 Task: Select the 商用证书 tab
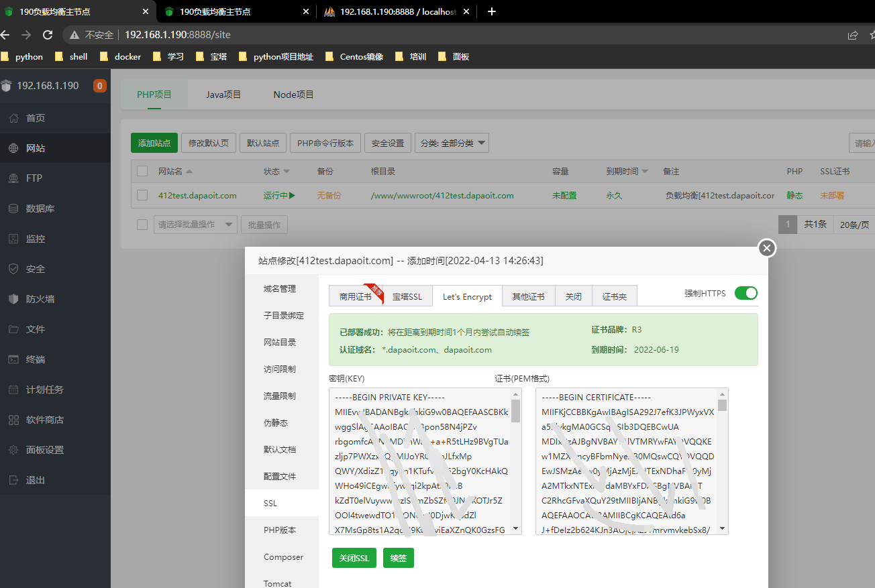[x=355, y=296]
